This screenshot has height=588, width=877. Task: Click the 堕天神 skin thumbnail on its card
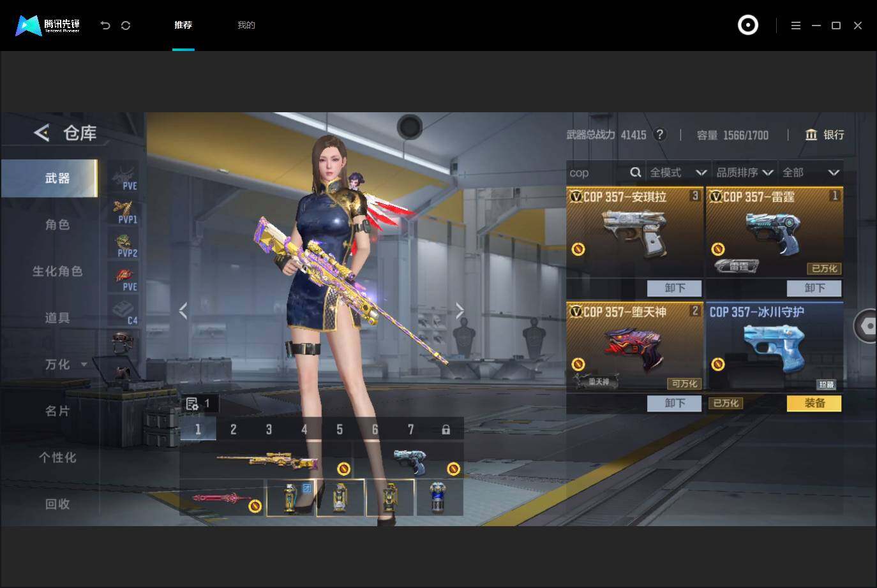point(596,381)
